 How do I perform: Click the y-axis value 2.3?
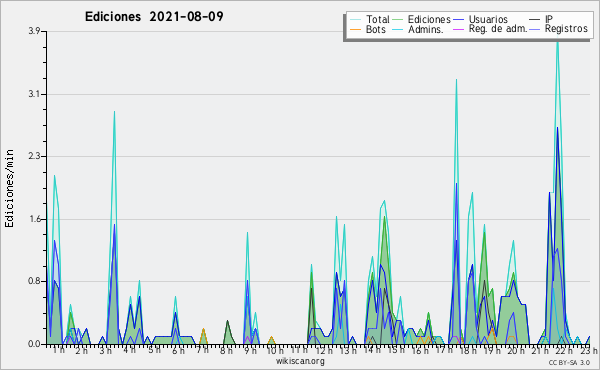34,156
